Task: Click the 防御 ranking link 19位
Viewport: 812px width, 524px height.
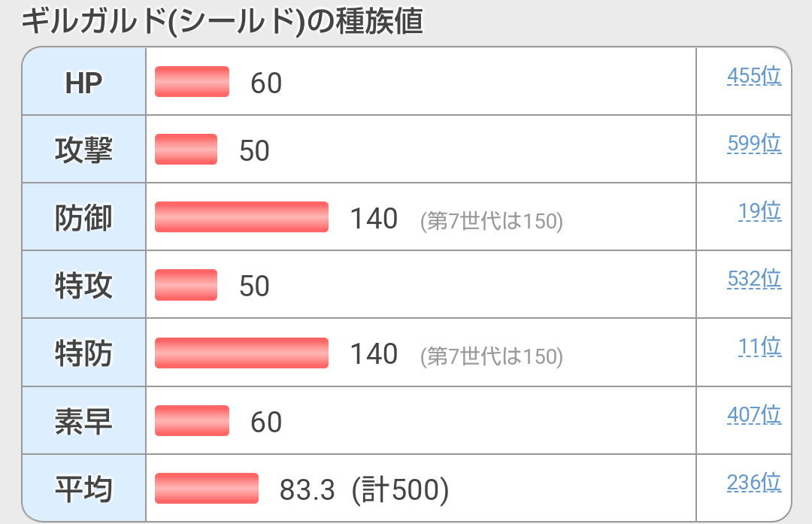Action: coord(759,211)
